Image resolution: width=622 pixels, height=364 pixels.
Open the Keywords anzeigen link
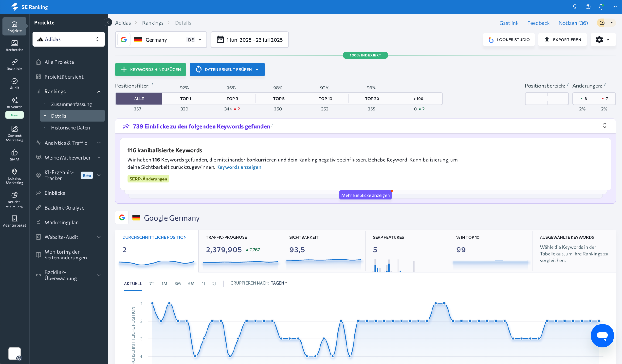239,167
